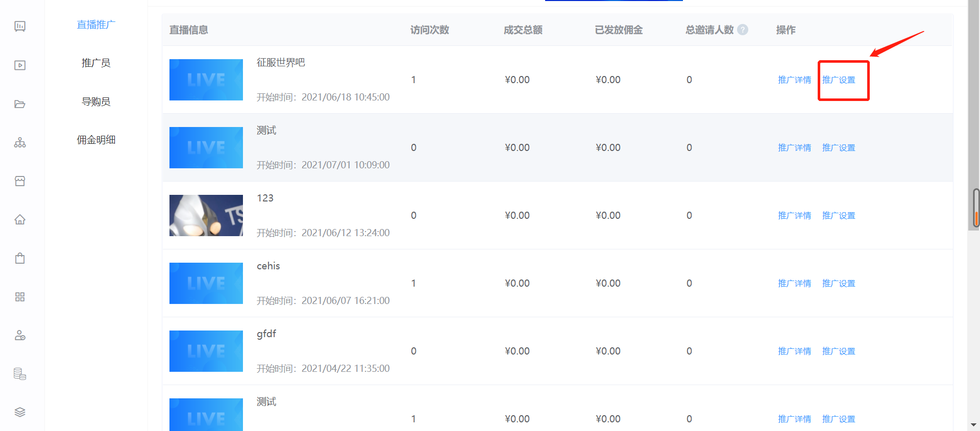Viewport: 980px width, 431px height.
Task: Open 推广详情 for cehis
Action: tap(795, 283)
